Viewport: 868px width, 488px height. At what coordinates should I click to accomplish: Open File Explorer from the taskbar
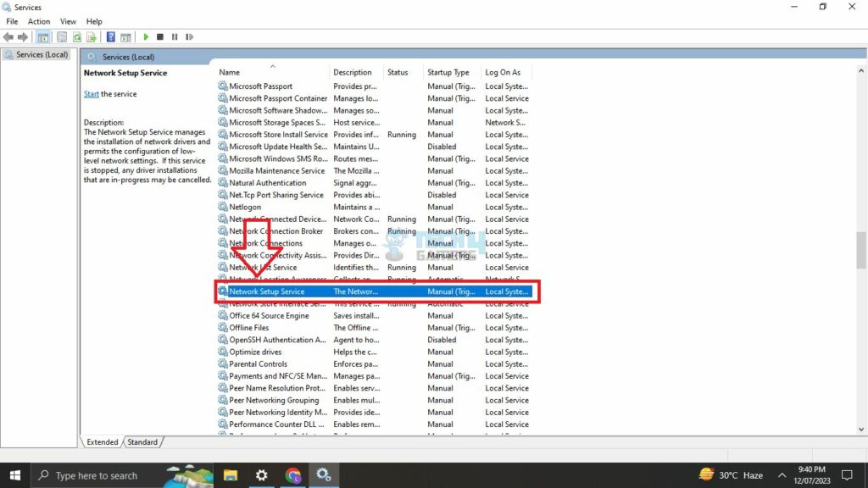point(231,475)
